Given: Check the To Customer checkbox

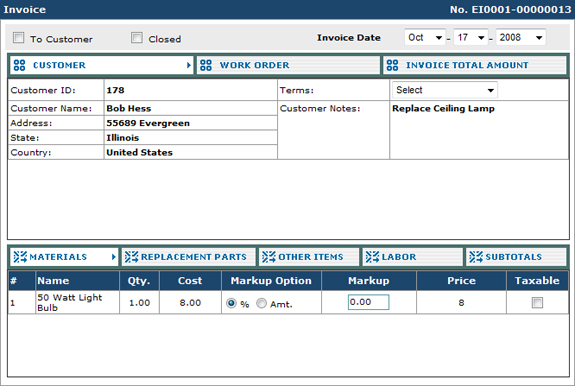Looking at the screenshot, I should tap(18, 38).
